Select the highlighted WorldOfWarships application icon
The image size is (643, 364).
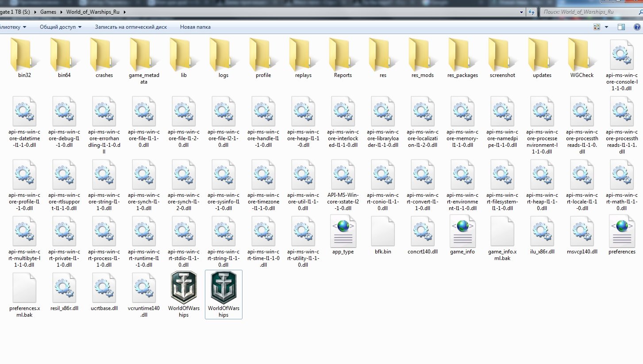(224, 294)
